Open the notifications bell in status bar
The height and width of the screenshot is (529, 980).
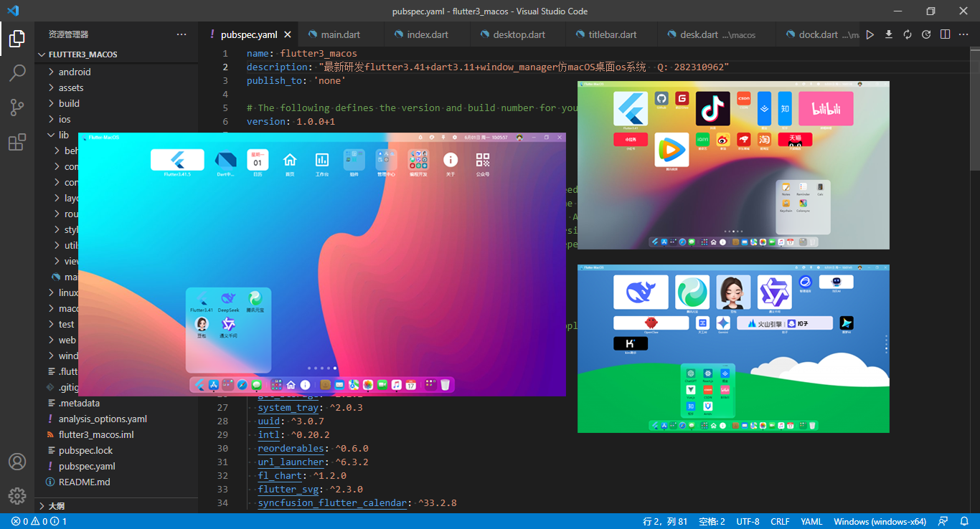(963, 521)
